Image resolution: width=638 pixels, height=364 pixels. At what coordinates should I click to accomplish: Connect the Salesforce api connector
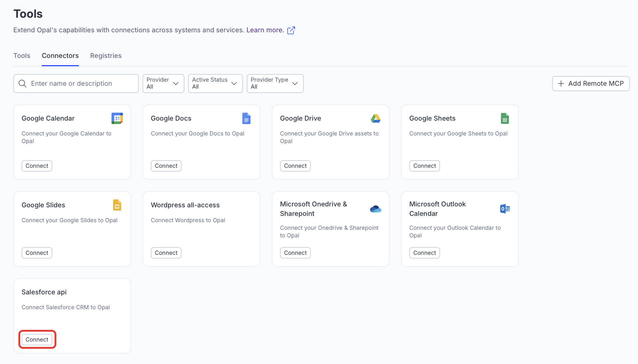coord(37,340)
